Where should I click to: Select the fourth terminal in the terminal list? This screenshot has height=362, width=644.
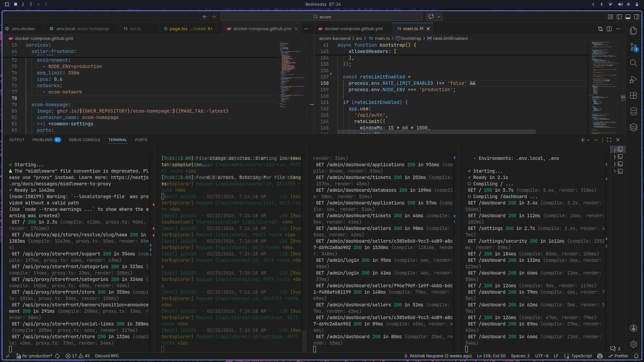point(620,171)
